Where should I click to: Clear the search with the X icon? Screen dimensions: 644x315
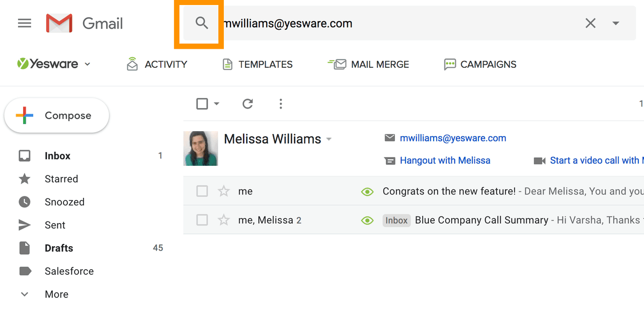[x=590, y=23]
